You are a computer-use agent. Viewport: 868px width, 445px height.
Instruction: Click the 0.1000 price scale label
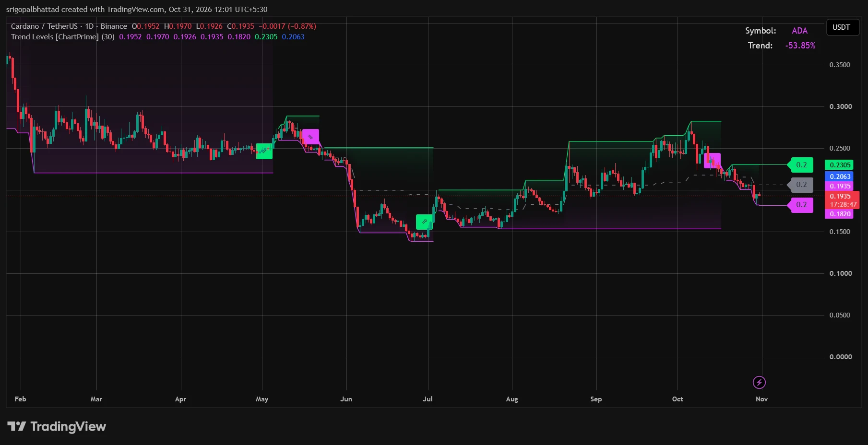click(x=840, y=273)
